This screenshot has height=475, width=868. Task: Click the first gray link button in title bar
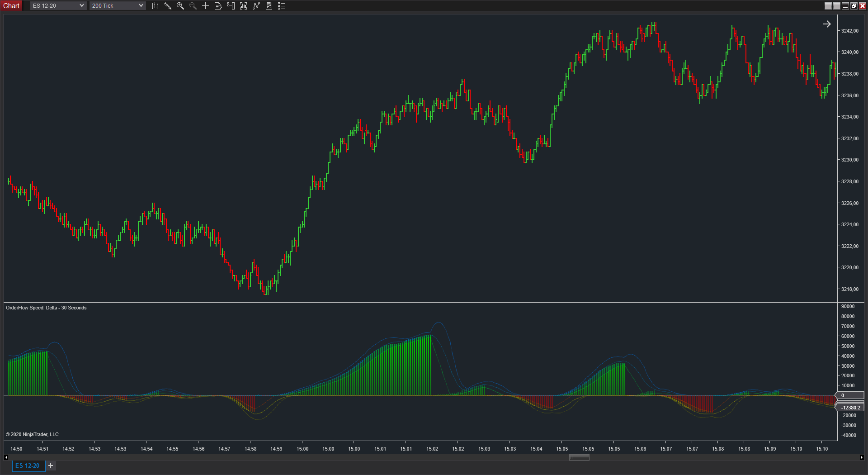pos(828,6)
